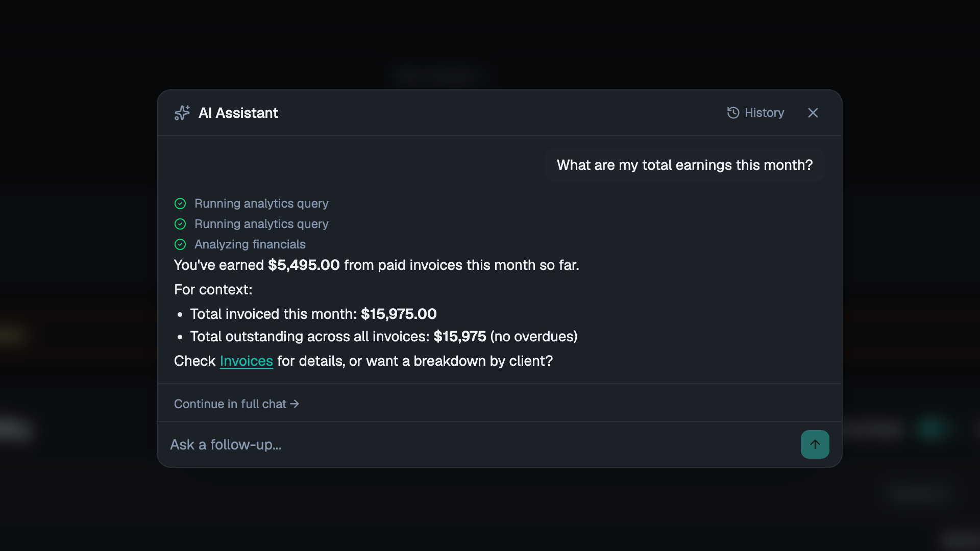The height and width of the screenshot is (551, 980).
Task: Close the AI Assistant panel
Action: point(813,113)
